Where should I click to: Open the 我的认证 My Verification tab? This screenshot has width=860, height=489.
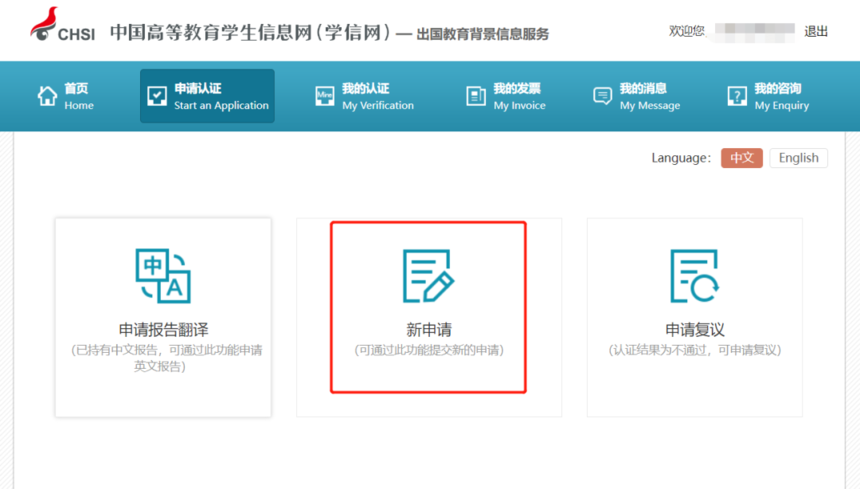pos(365,96)
